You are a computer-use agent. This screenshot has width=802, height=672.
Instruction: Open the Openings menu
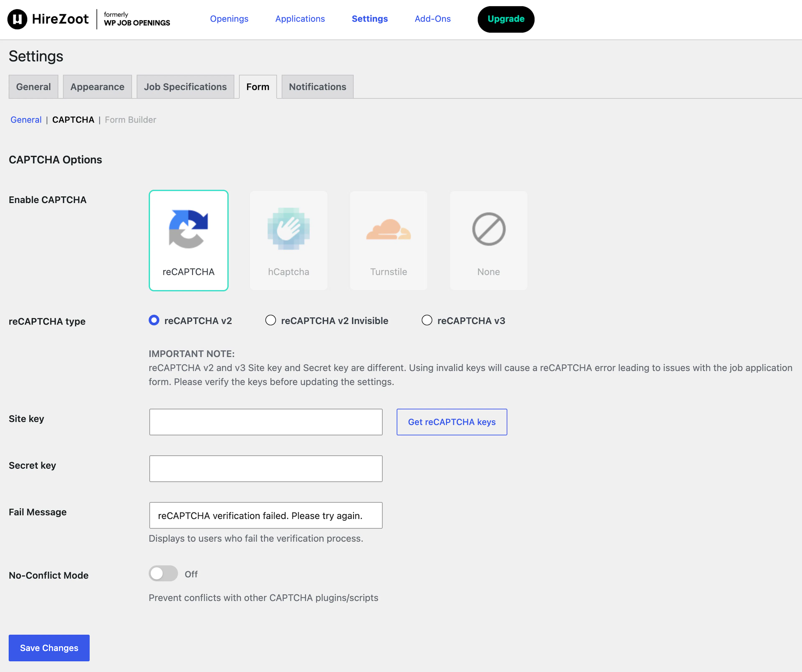[x=229, y=19]
